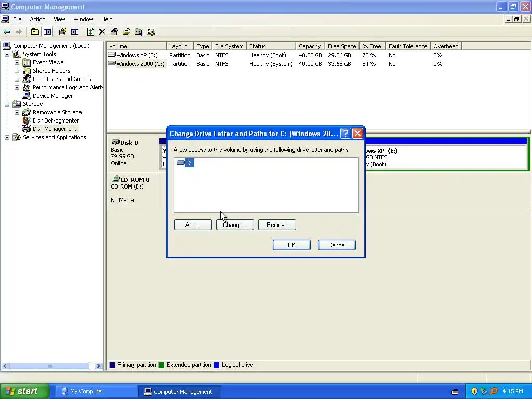Click the tree pane horizontal scrollbar thumb

point(50,366)
